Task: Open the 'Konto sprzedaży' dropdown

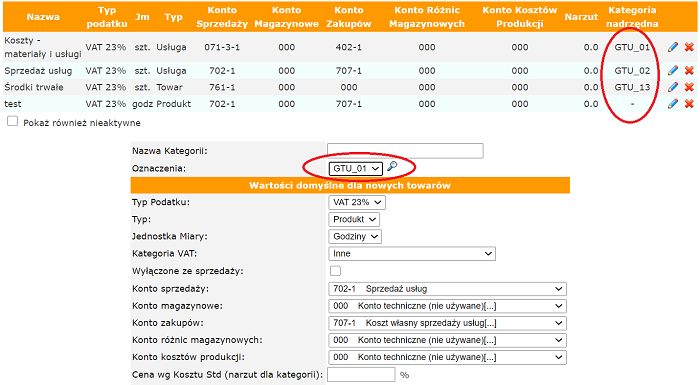Action: pyautogui.click(x=447, y=289)
